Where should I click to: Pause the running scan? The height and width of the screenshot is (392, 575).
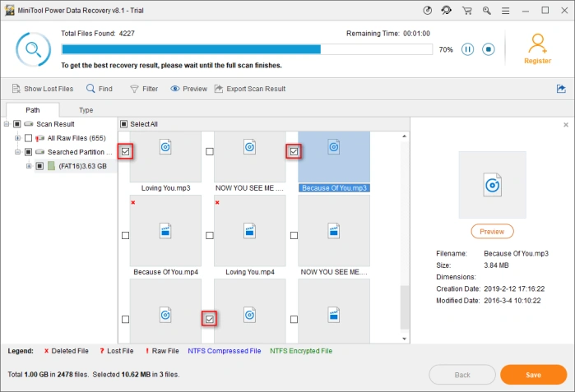(467, 49)
